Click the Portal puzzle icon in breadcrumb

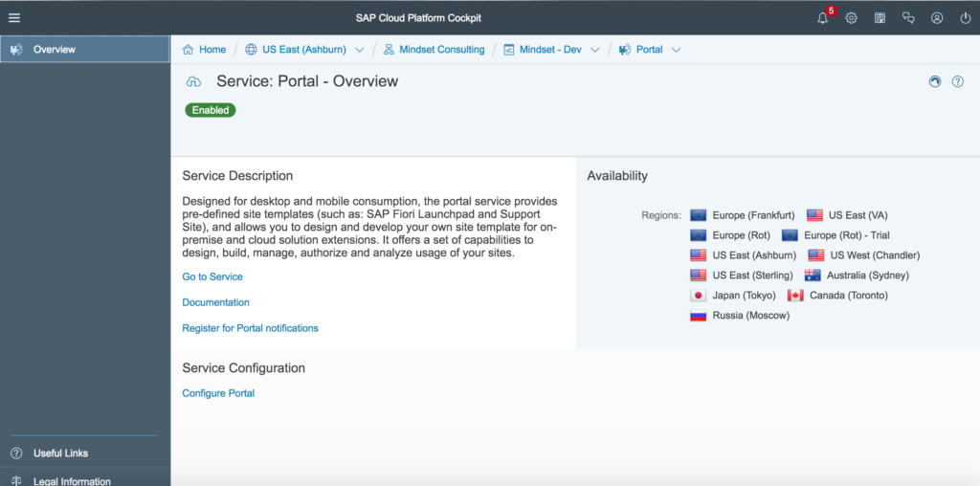[625, 50]
